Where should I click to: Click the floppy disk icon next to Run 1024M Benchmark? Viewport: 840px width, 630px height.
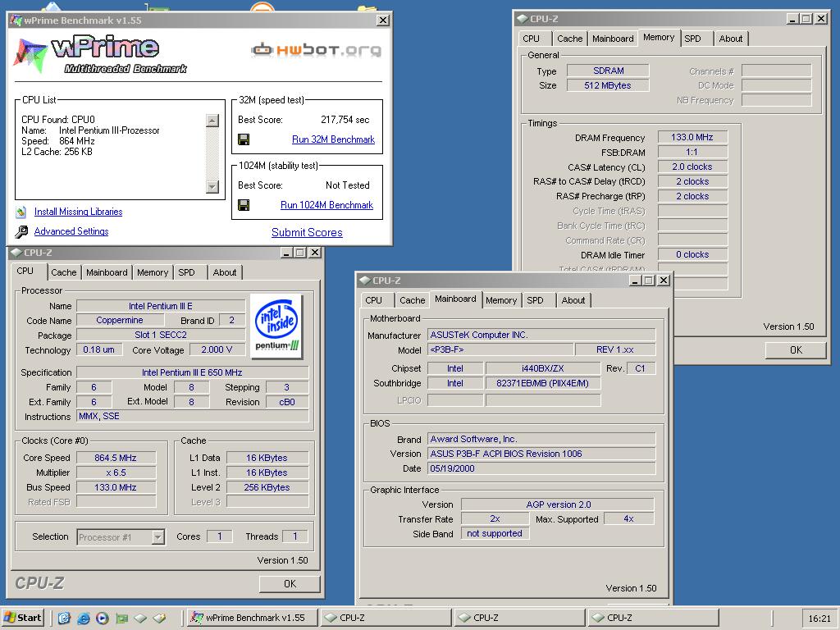click(244, 205)
